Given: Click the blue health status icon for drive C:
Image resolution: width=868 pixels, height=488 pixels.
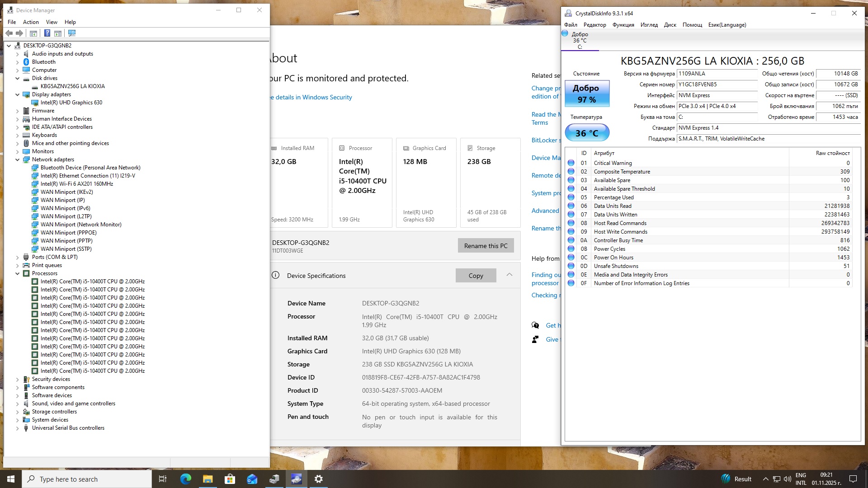Looking at the screenshot, I should [x=565, y=33].
